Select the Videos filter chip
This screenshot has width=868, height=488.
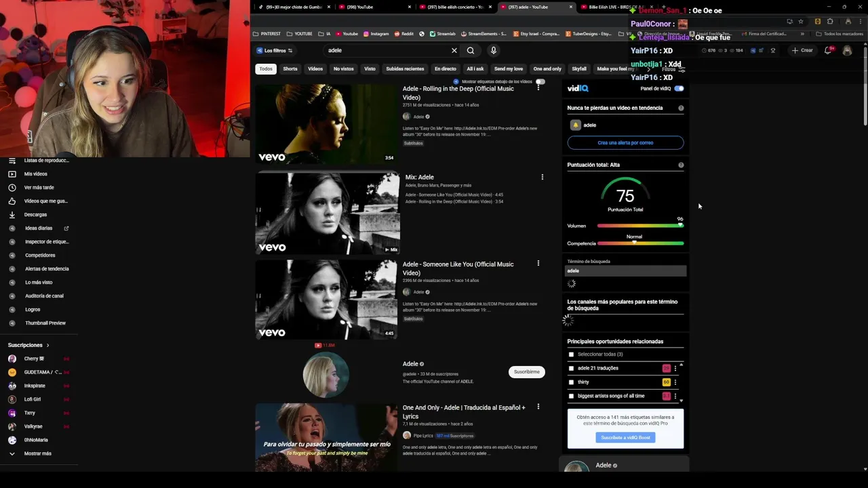coord(315,68)
